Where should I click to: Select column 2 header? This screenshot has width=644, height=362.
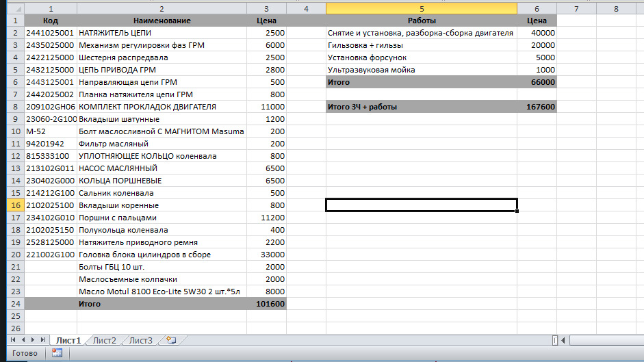[162, 9]
